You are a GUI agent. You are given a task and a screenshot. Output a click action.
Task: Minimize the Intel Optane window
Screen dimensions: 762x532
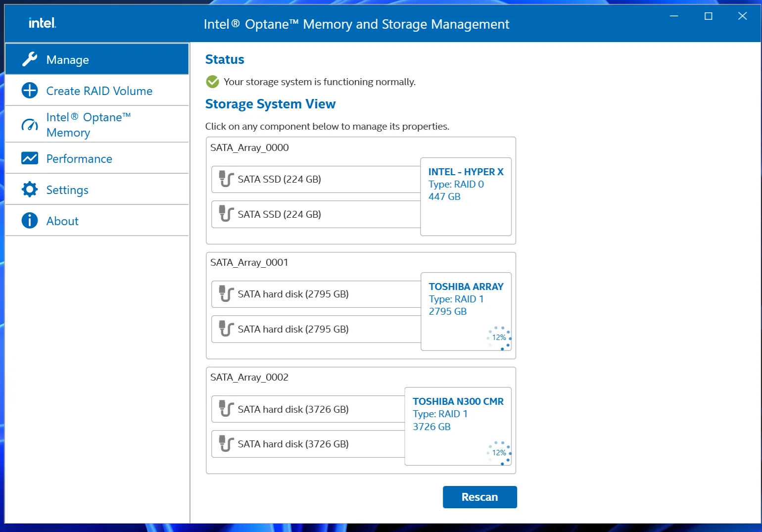tap(674, 16)
